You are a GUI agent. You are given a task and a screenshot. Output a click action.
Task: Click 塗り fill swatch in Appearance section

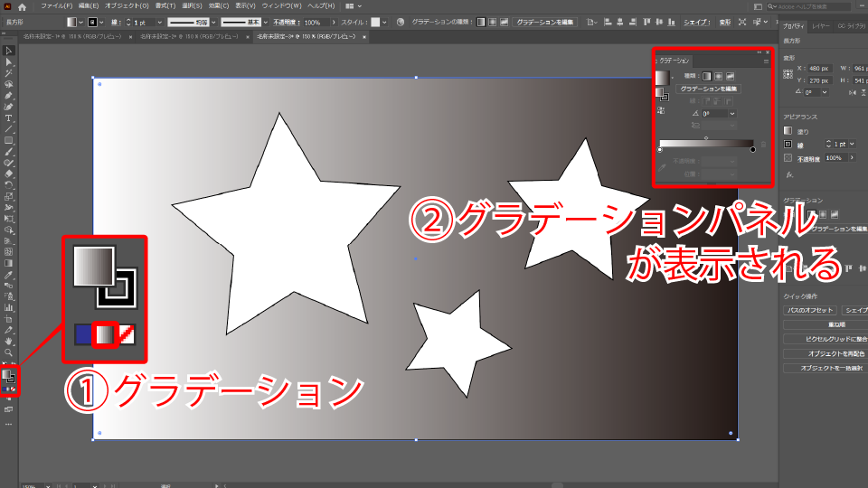pyautogui.click(x=788, y=130)
